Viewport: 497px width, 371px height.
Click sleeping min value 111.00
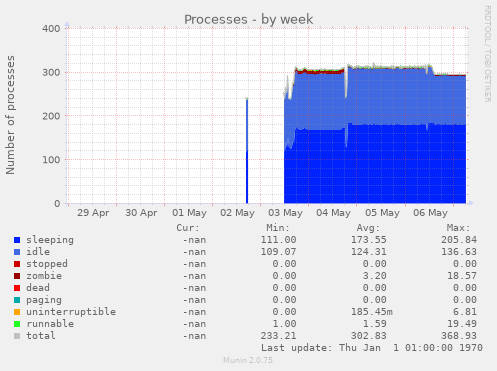click(278, 240)
